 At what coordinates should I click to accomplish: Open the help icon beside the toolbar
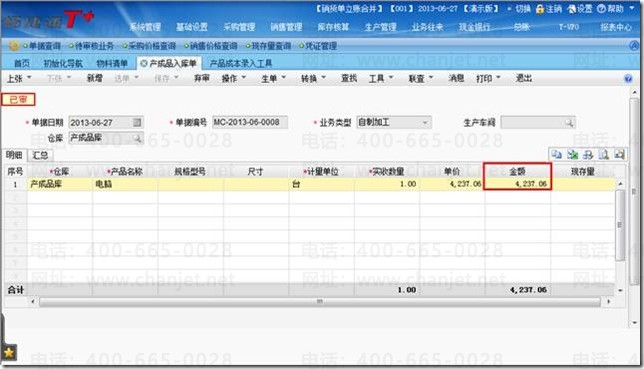[x=628, y=78]
